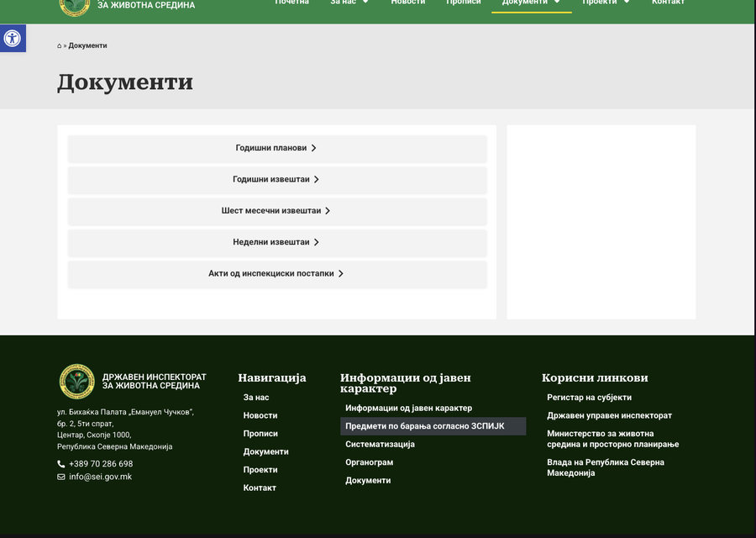Click the home icon in breadcrumb
This screenshot has height=538, width=756.
click(x=60, y=46)
